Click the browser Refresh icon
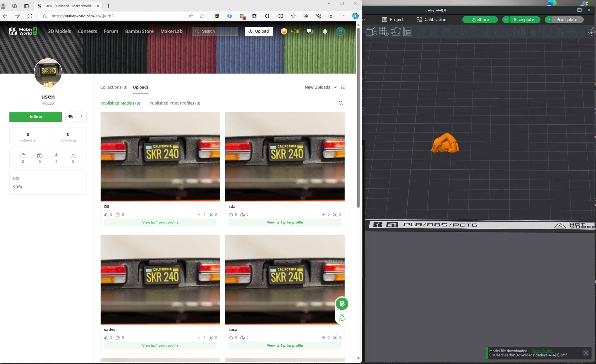This screenshot has height=364, width=596. point(30,16)
